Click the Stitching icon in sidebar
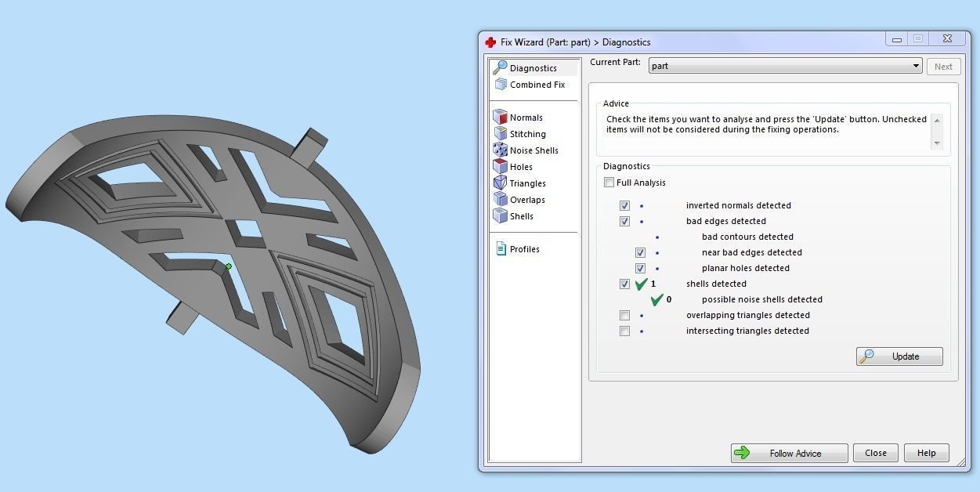Screen dimensions: 980x492 pyautogui.click(x=500, y=134)
